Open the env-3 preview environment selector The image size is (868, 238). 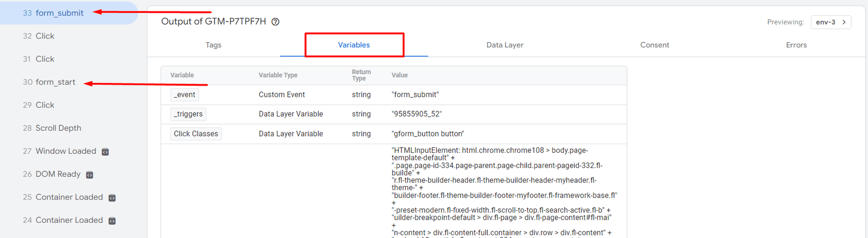(831, 22)
